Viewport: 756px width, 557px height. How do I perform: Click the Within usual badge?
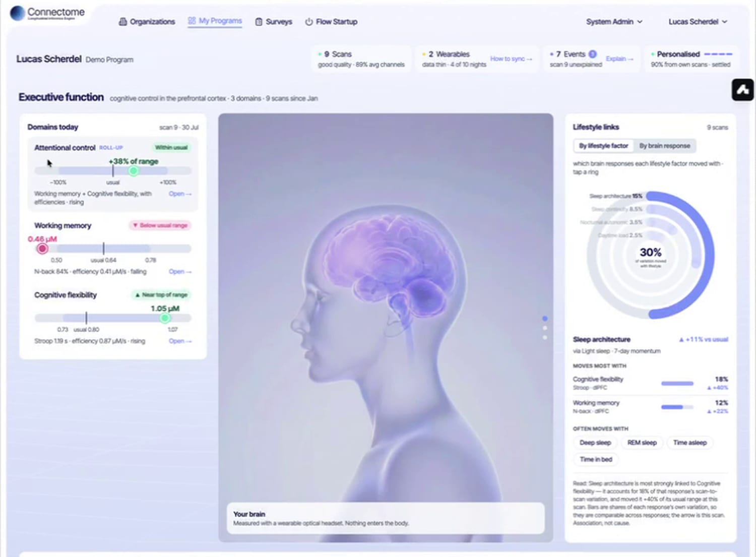click(x=171, y=148)
